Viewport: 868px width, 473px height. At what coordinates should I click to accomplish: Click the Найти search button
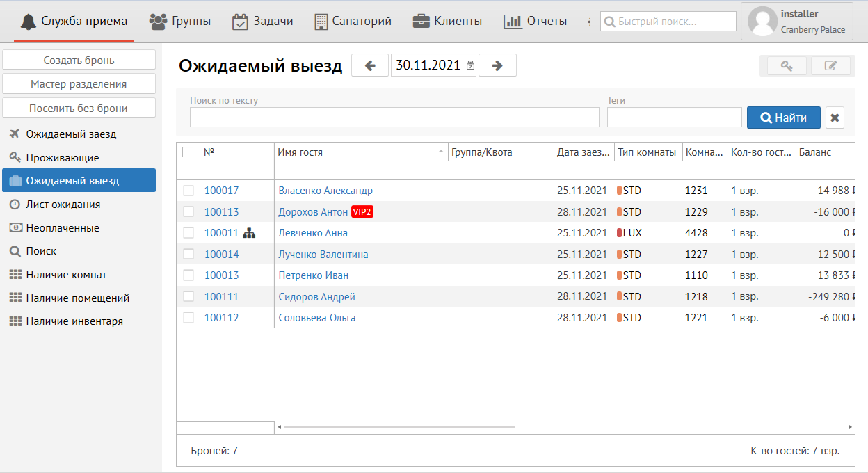[783, 118]
